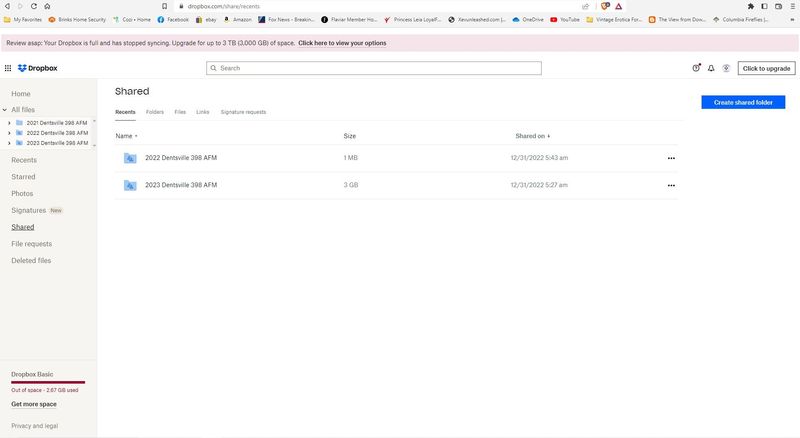Open Signatures in the sidebar
This screenshot has width=800, height=438.
coord(29,210)
